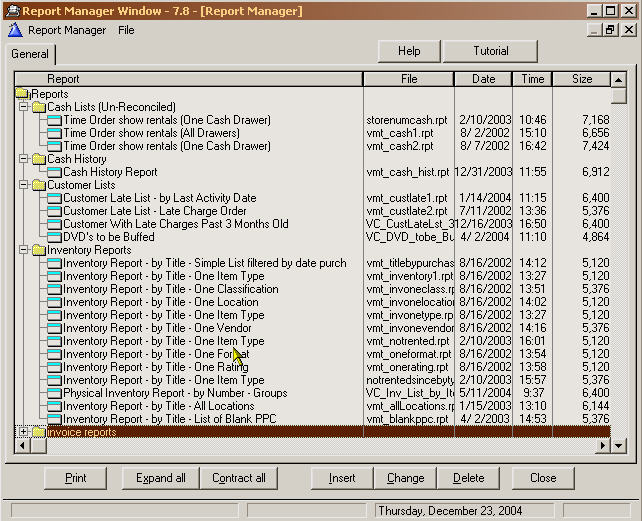
Task: Expand the invoice reports tree node
Action: (23, 432)
